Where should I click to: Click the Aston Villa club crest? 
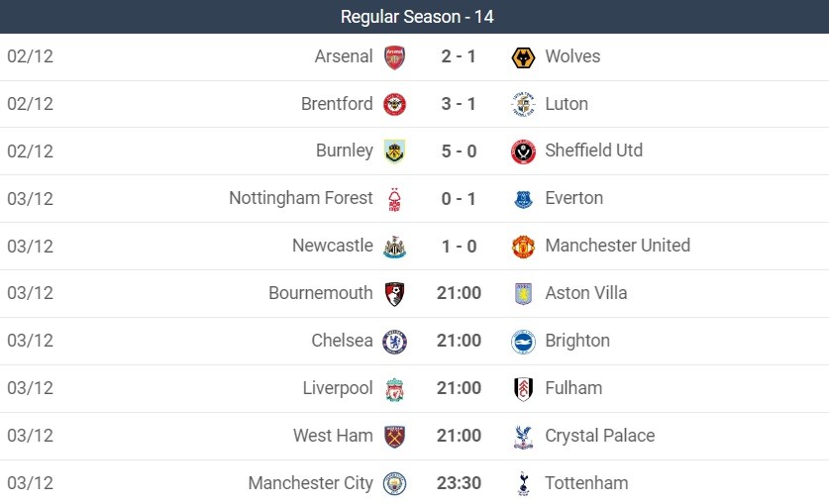pos(523,294)
